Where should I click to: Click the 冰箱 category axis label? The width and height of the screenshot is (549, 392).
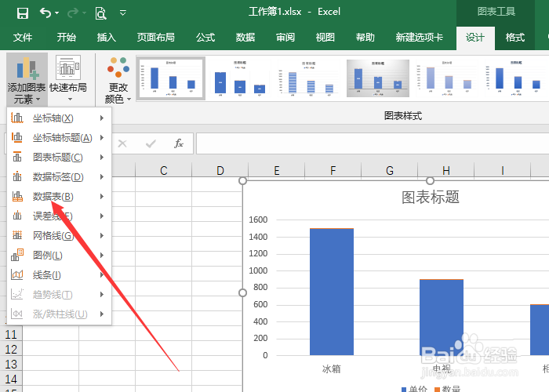click(x=331, y=369)
